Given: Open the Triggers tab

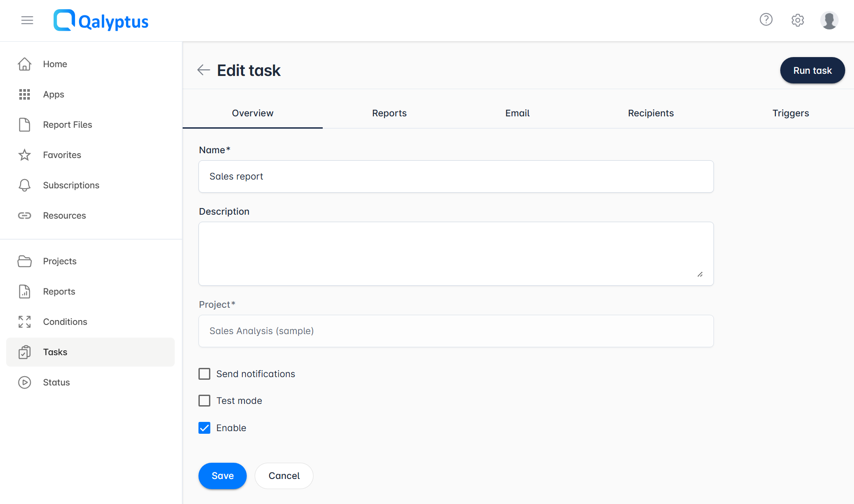Looking at the screenshot, I should coord(790,113).
